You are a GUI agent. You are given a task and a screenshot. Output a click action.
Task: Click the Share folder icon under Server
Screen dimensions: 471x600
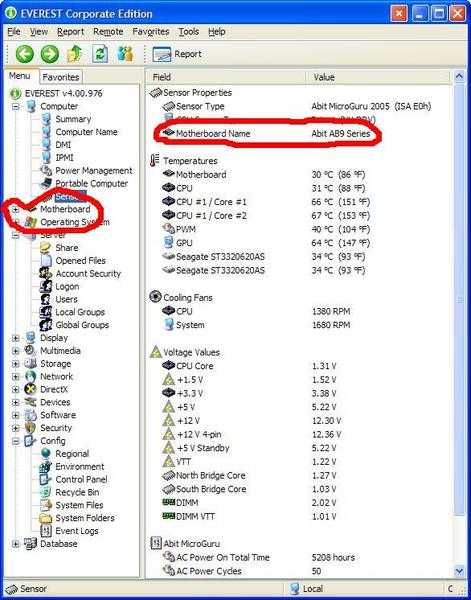pos(46,248)
